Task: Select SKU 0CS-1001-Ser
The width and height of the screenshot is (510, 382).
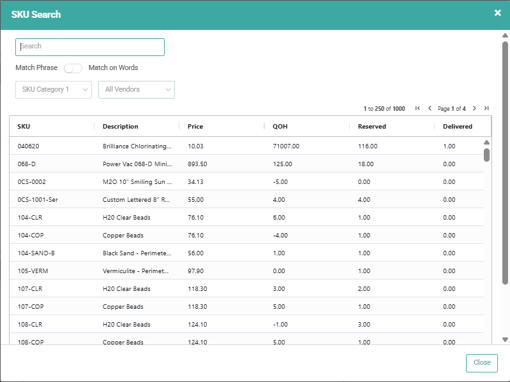Action: [x=38, y=200]
